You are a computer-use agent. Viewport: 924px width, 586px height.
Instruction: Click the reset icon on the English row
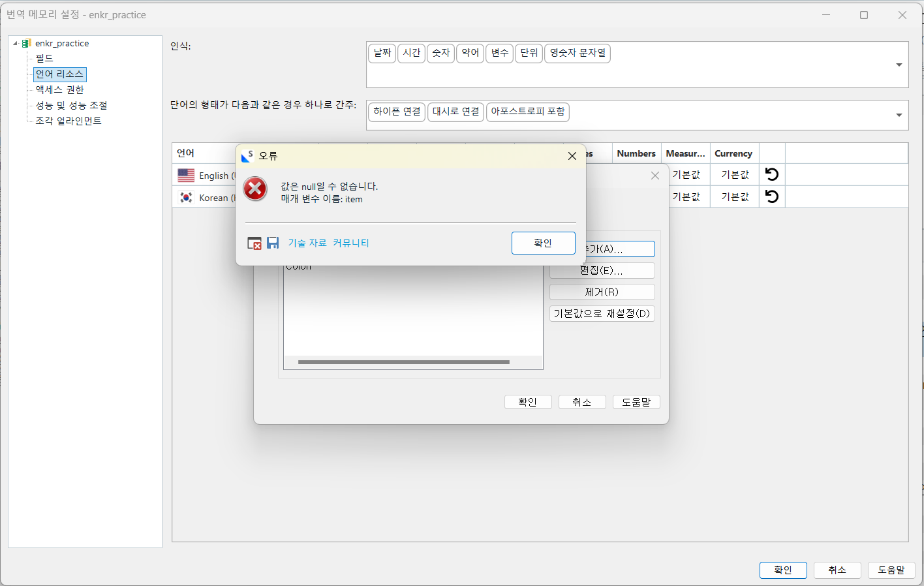click(x=771, y=174)
